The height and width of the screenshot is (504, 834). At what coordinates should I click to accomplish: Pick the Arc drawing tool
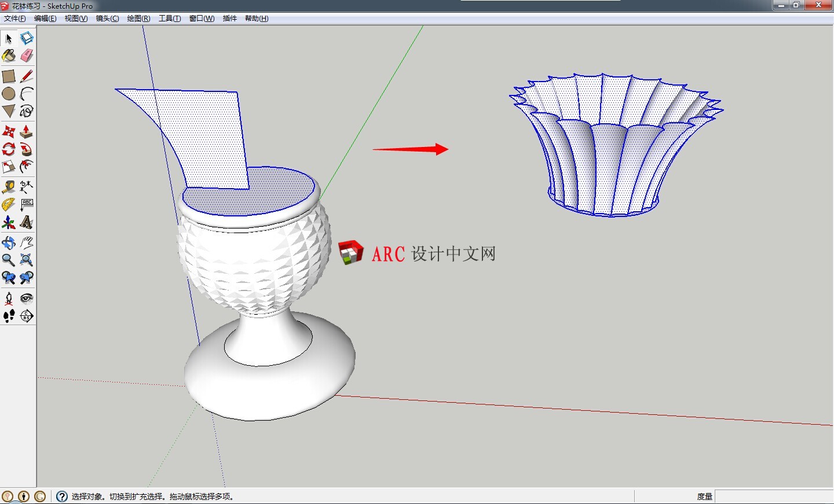coord(27,94)
